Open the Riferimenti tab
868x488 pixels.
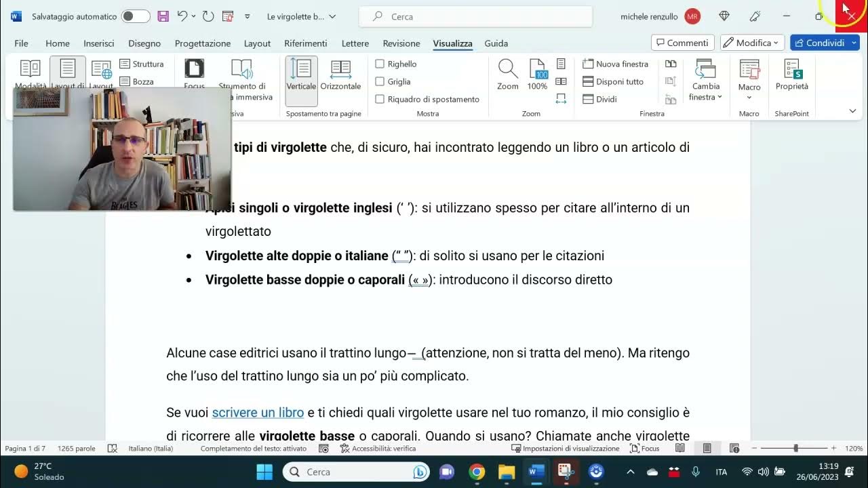306,43
